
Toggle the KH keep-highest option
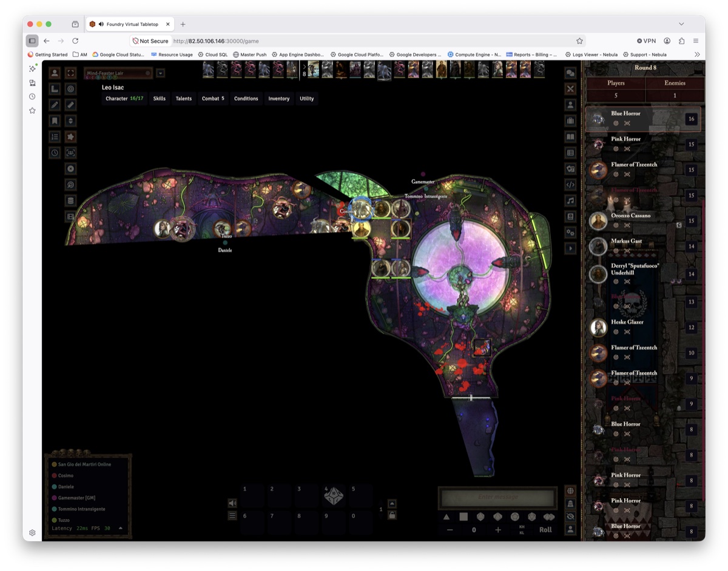point(522,527)
